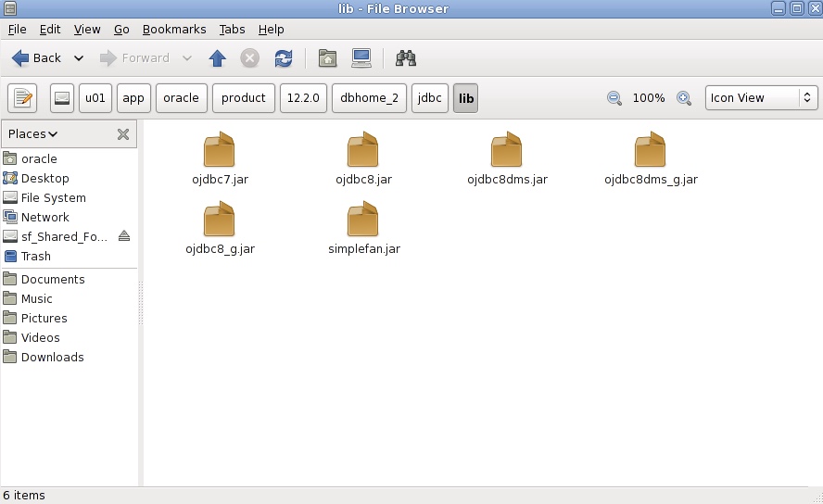Open Documents bookmark
Screen dimensions: 823x504
[x=53, y=279]
